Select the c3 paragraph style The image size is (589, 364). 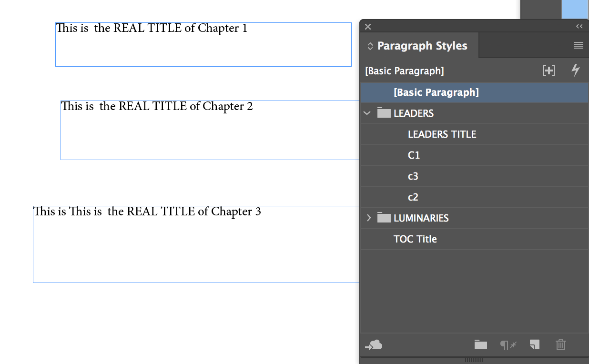413,176
